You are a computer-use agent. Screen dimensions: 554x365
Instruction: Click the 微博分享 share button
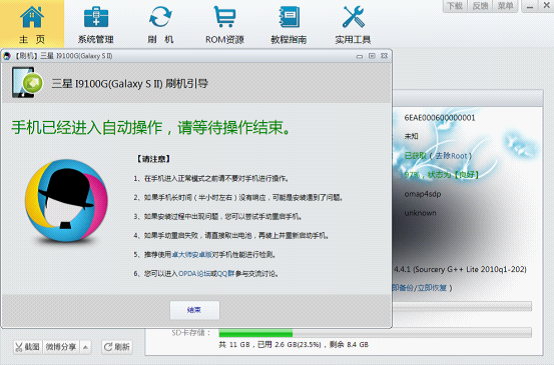(61, 347)
